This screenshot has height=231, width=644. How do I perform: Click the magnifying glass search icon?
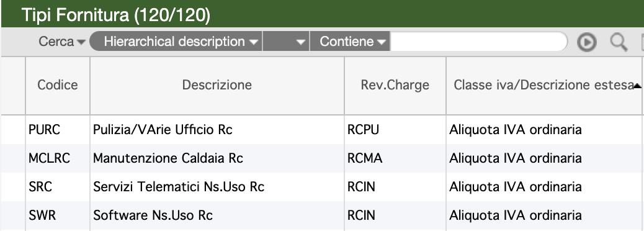(x=619, y=42)
